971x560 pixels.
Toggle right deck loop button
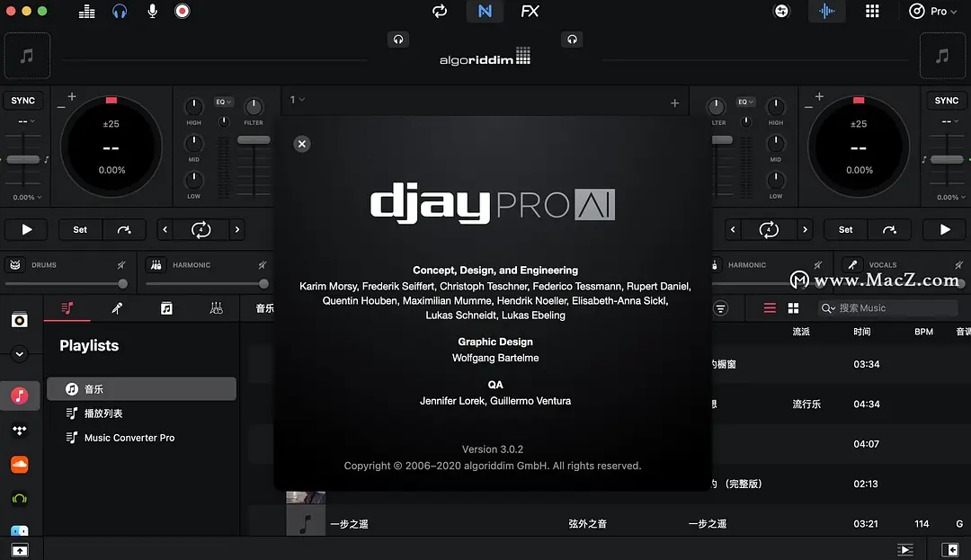coord(769,229)
